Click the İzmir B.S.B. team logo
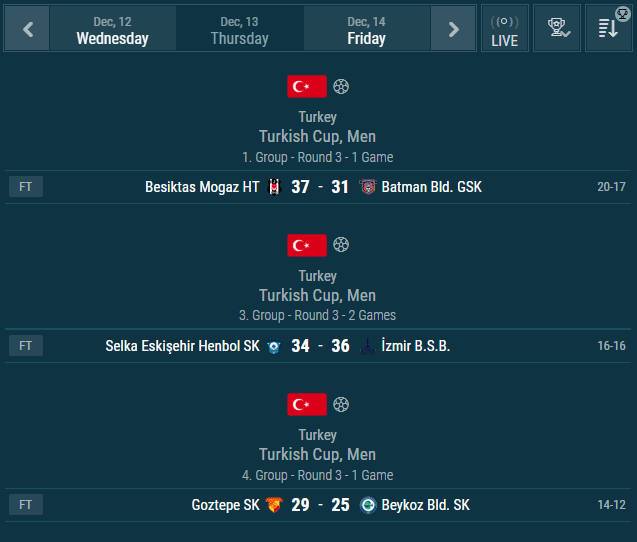 367,346
